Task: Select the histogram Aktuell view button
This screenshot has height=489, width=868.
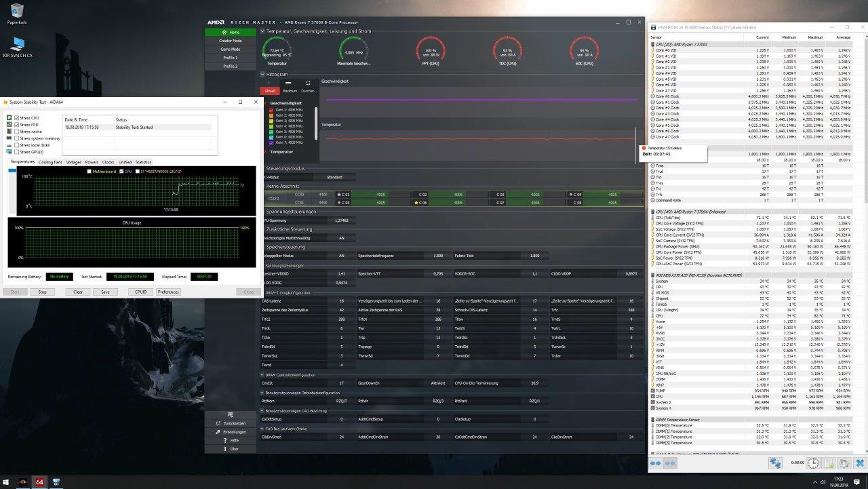Action: [x=270, y=90]
